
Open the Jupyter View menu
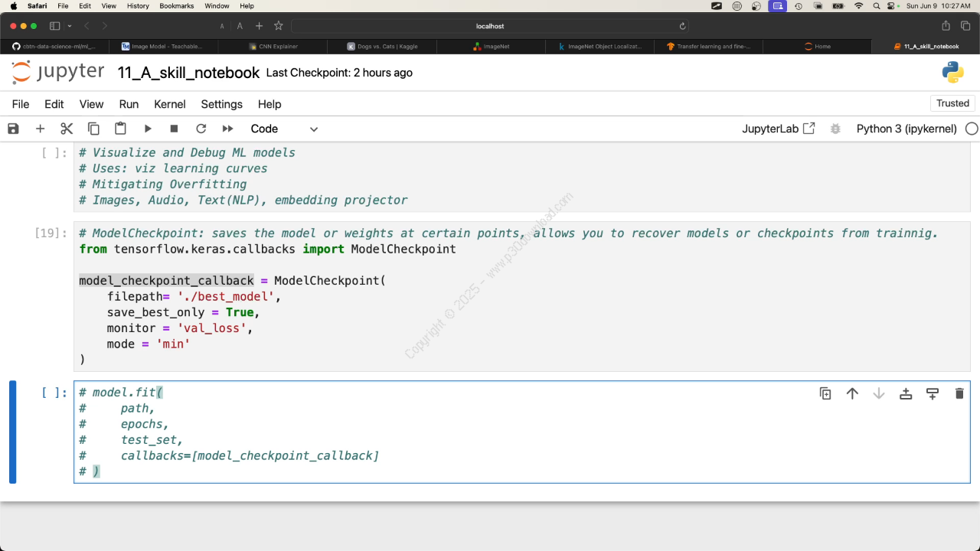click(x=91, y=104)
